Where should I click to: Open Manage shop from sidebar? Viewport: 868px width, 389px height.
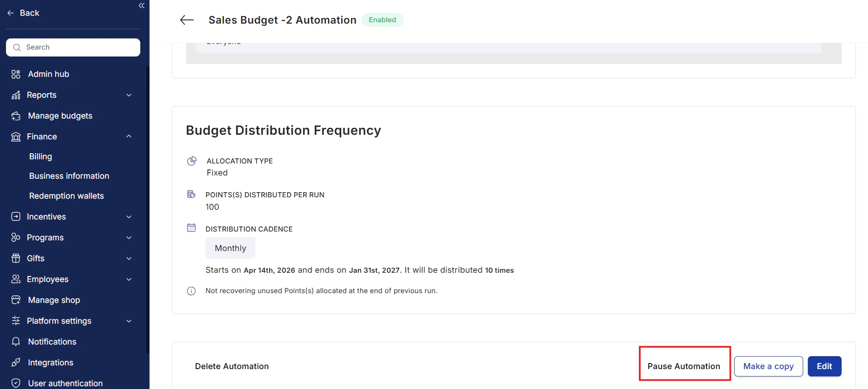tap(54, 300)
